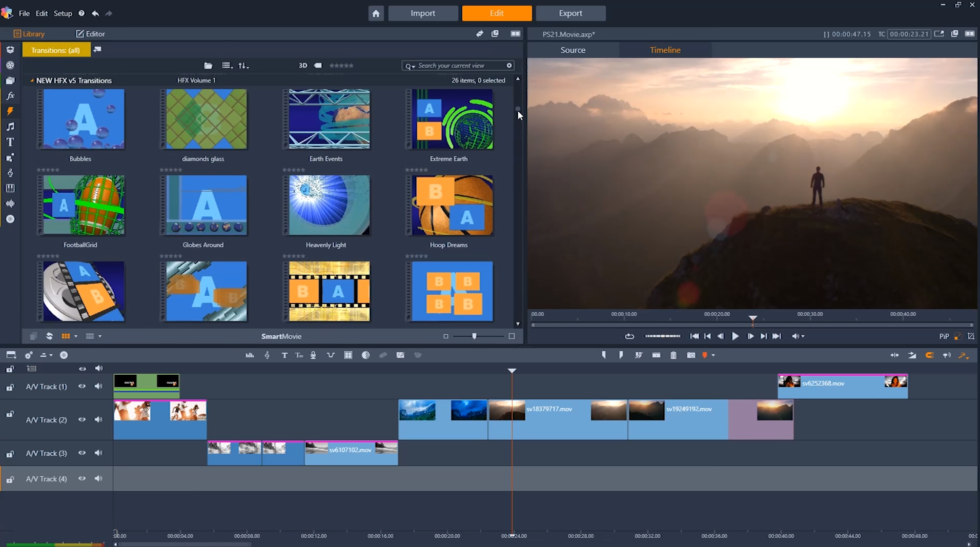Take a snapshot with the camera icon
Screen dimensions: 980x547
(x=691, y=355)
